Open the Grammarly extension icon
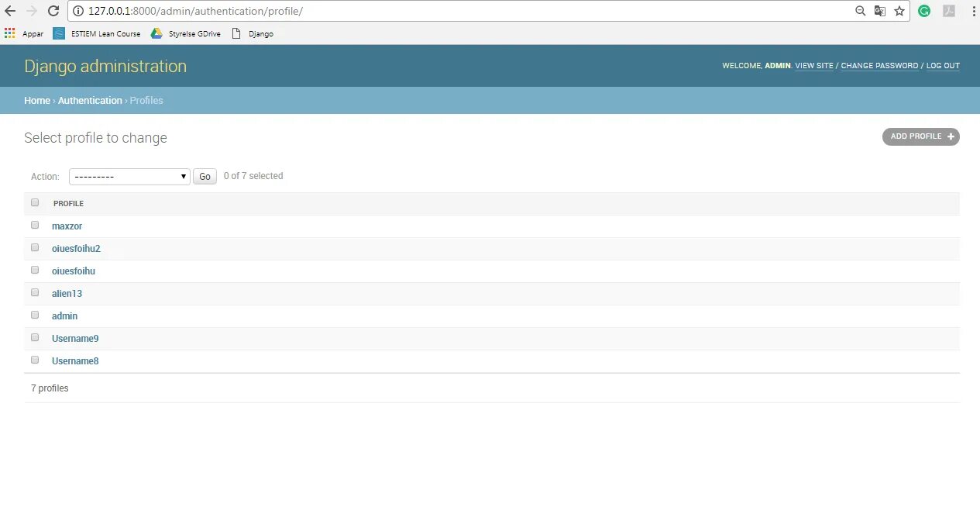 point(924,11)
